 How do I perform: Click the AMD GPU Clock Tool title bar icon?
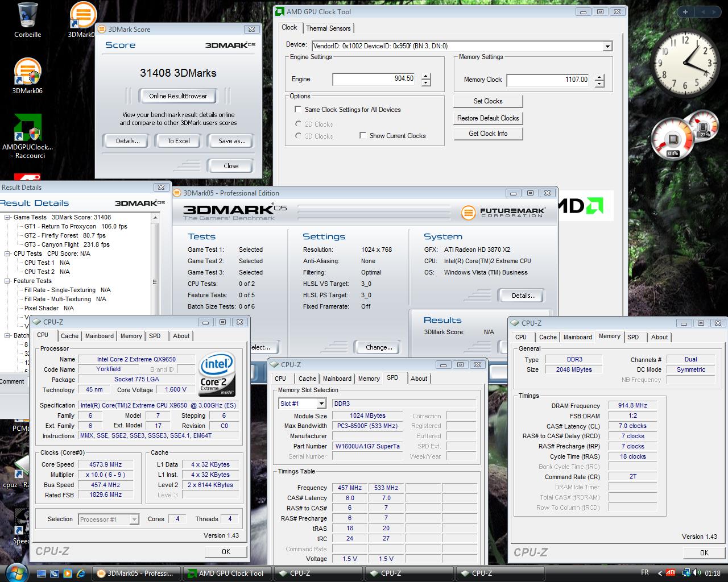280,11
